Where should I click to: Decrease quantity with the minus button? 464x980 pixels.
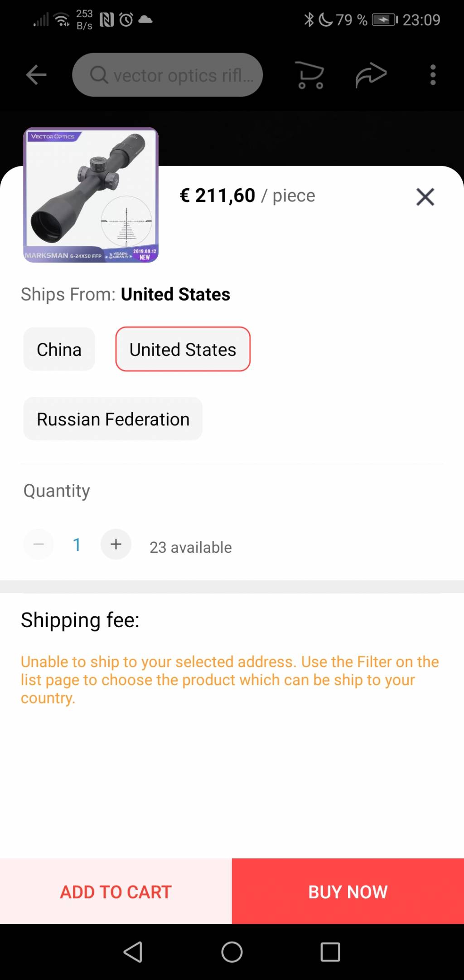pyautogui.click(x=39, y=544)
